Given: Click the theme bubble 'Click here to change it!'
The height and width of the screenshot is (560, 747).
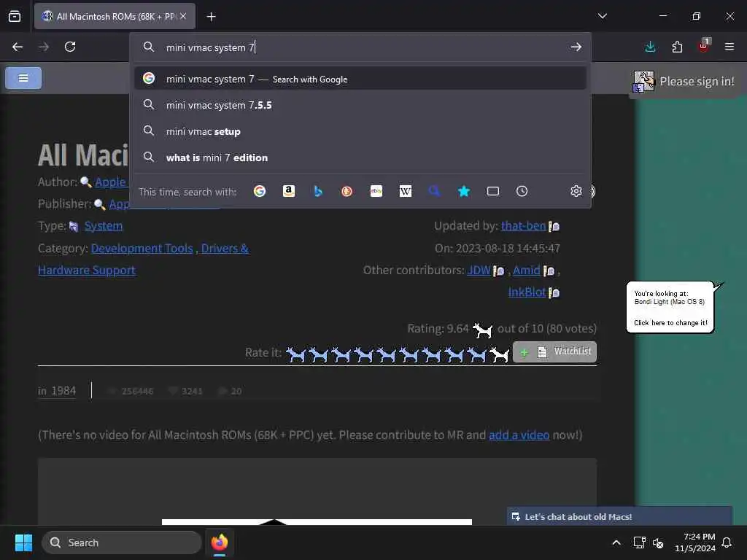Looking at the screenshot, I should tap(670, 323).
